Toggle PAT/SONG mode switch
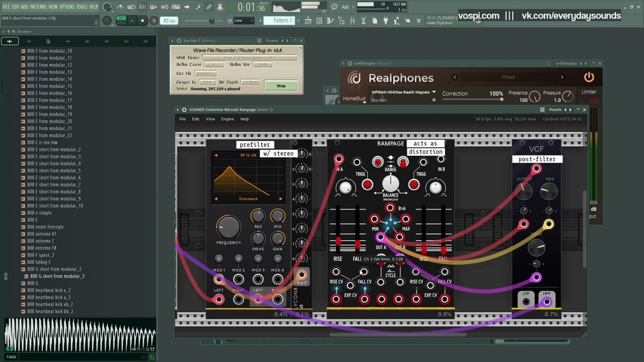The image size is (644, 362). pos(121,21)
